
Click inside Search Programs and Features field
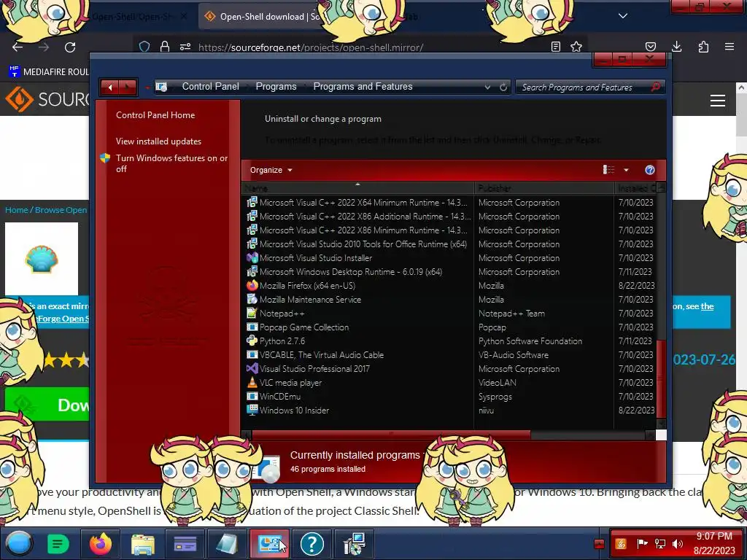[583, 87]
